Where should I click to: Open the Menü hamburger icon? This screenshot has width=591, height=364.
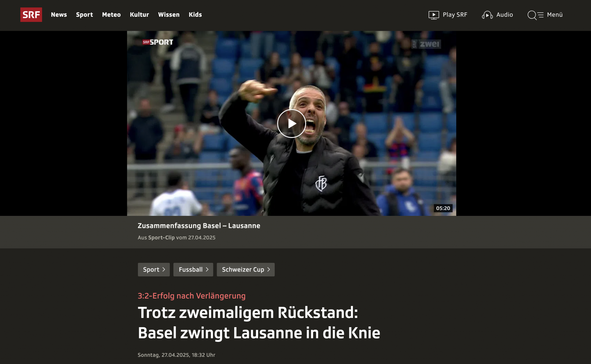click(x=541, y=15)
